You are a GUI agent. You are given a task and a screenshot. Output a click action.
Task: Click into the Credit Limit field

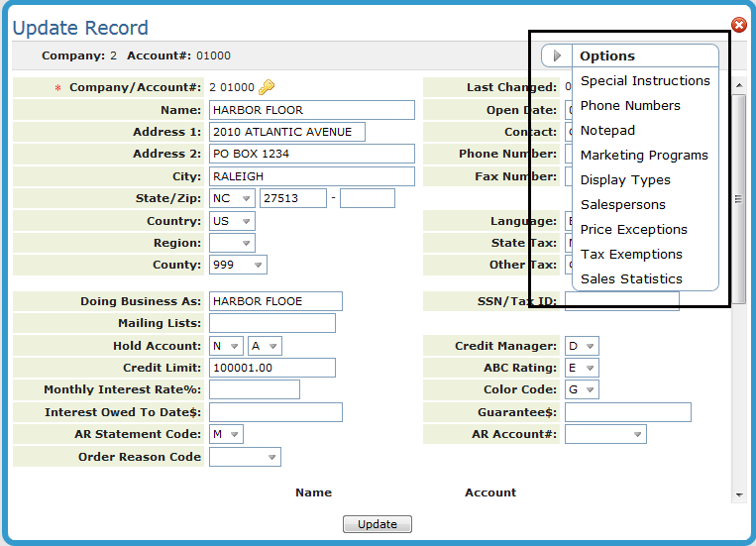(x=271, y=368)
